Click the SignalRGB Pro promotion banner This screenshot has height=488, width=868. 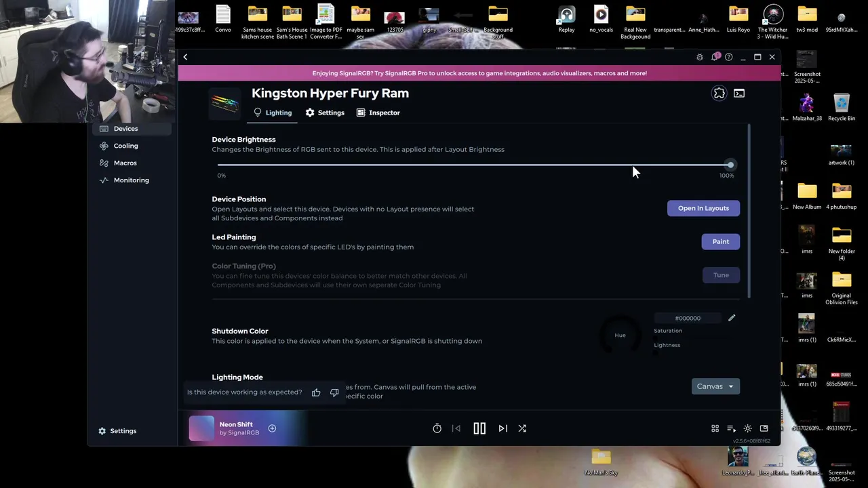479,73
